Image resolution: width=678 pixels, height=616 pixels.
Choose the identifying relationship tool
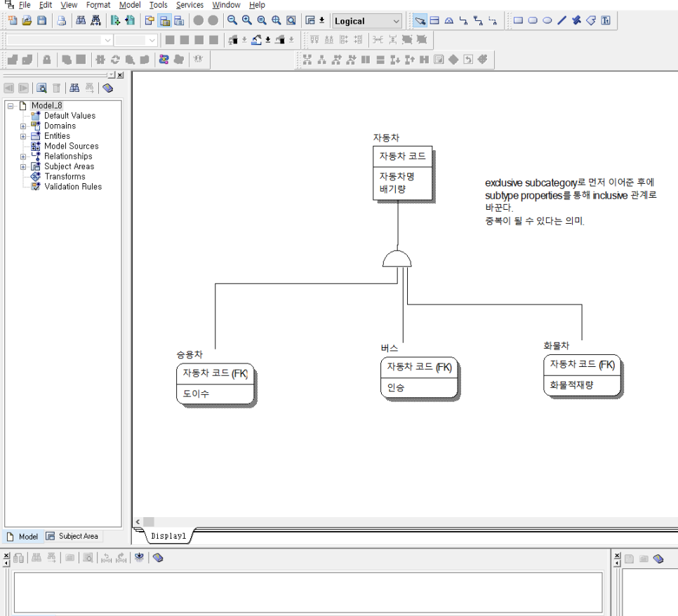click(463, 20)
